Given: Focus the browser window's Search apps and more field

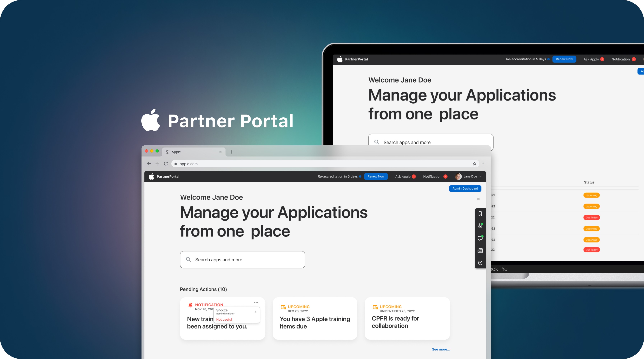Looking at the screenshot, I should (x=242, y=260).
